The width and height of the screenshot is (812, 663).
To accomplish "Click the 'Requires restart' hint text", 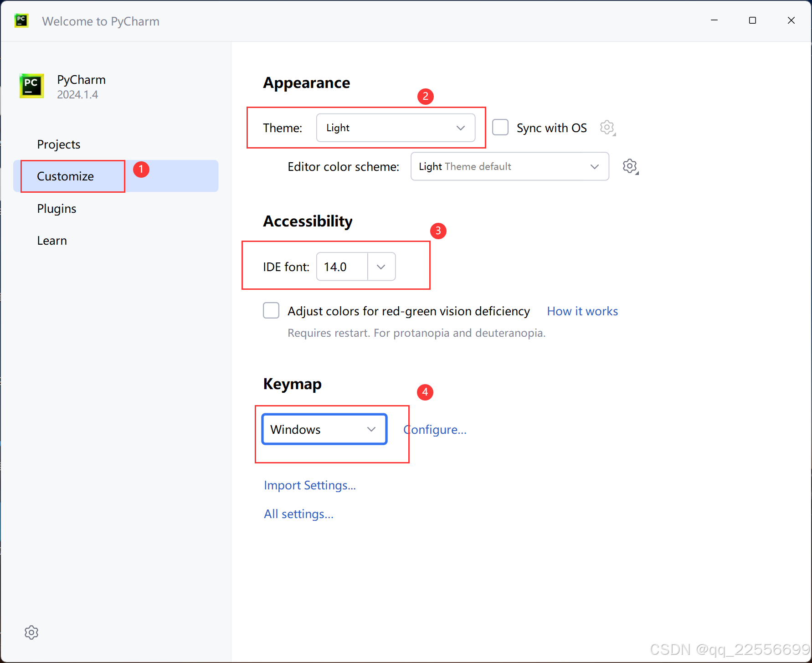I will click(416, 333).
